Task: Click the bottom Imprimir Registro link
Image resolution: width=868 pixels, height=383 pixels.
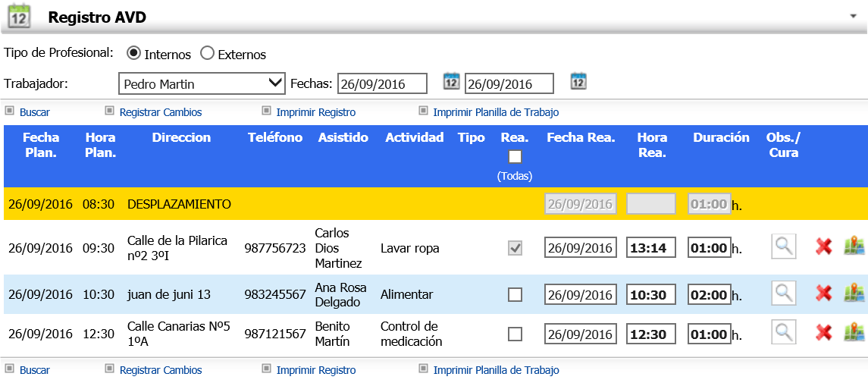Action: (x=316, y=370)
